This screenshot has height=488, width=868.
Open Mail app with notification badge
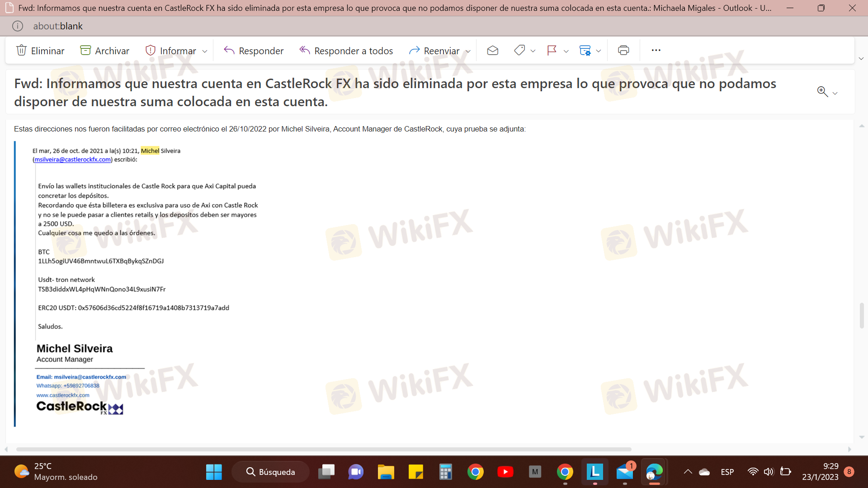click(x=625, y=472)
